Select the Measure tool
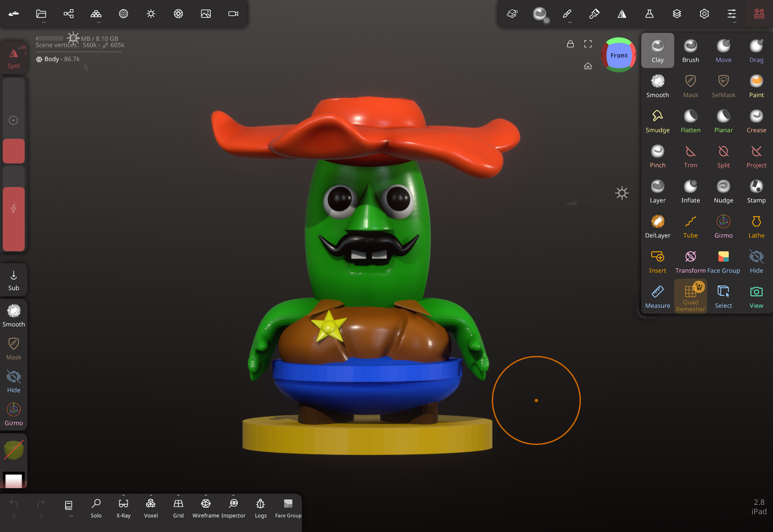Image resolution: width=773 pixels, height=532 pixels. 657,296
